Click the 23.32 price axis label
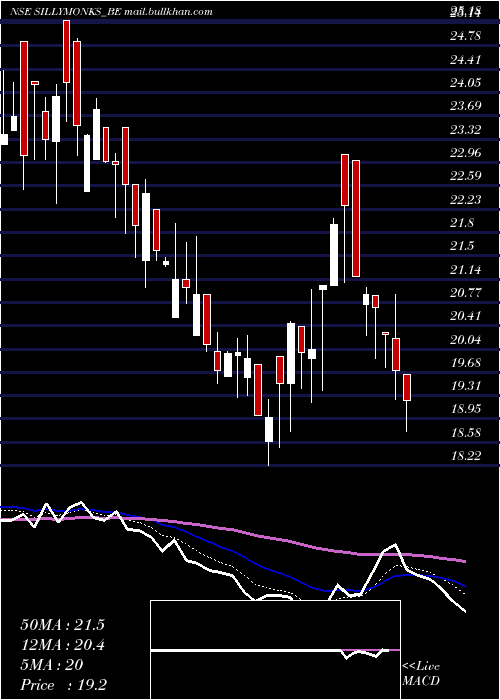This screenshot has height=700, width=500. (466, 129)
